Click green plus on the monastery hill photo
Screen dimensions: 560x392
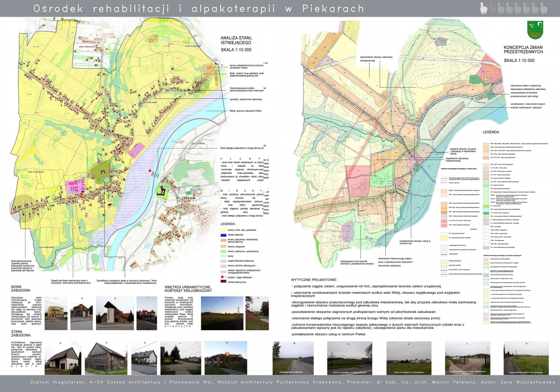point(227,343)
